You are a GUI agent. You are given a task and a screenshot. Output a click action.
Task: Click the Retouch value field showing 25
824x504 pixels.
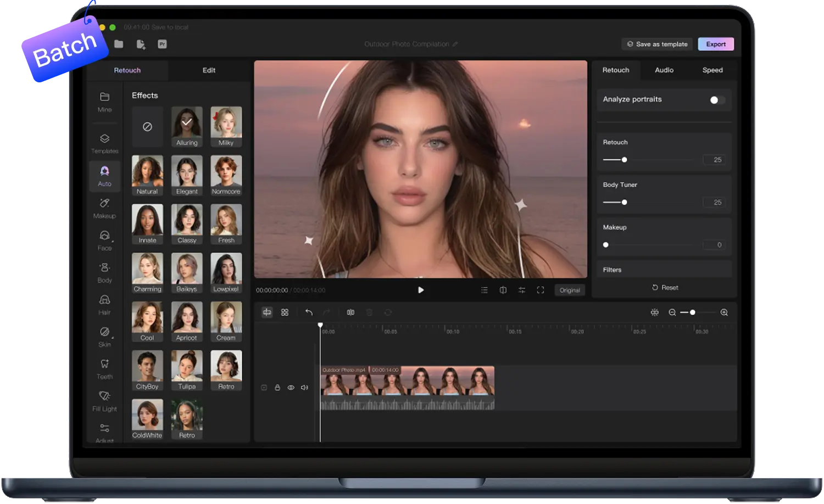pos(714,160)
